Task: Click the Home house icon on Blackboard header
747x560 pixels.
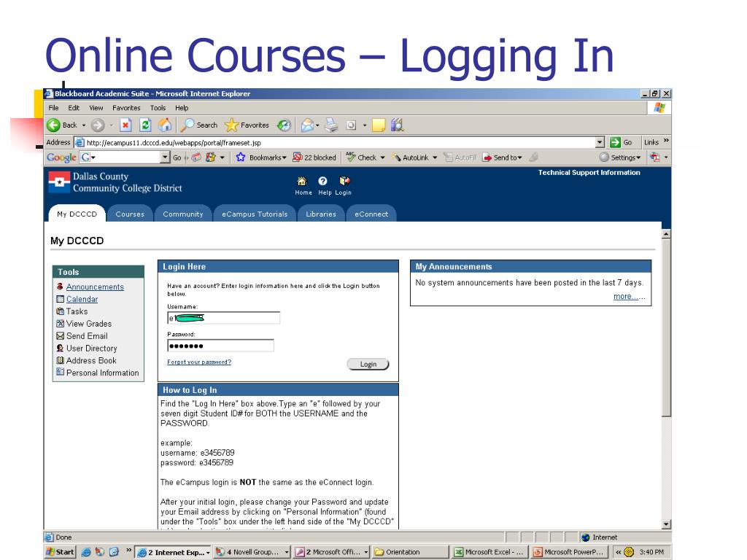Action: (302, 181)
